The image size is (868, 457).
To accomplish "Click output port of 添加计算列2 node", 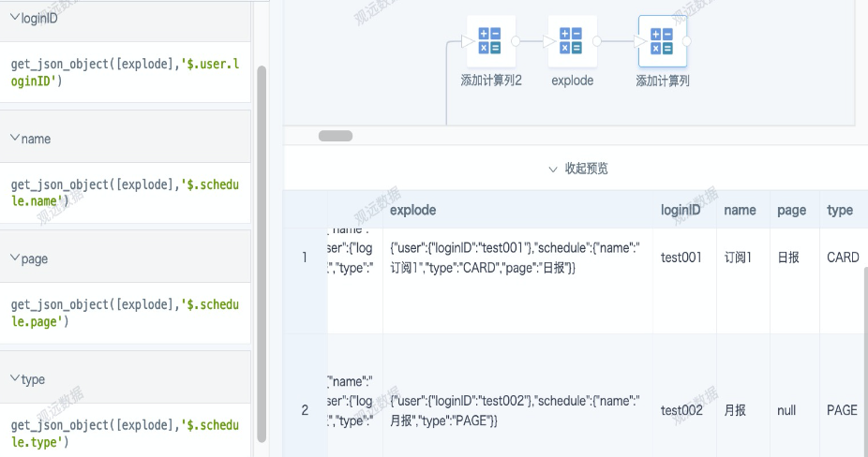I will [516, 41].
